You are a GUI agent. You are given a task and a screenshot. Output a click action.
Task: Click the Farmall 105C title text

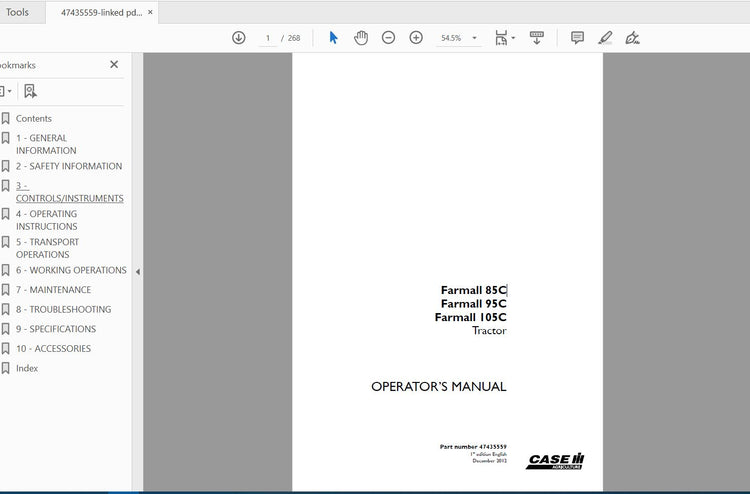[x=470, y=317]
